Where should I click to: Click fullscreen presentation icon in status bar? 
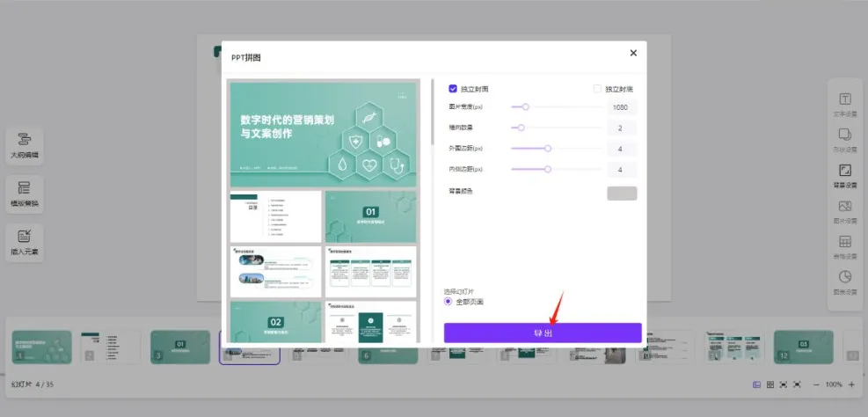click(797, 384)
